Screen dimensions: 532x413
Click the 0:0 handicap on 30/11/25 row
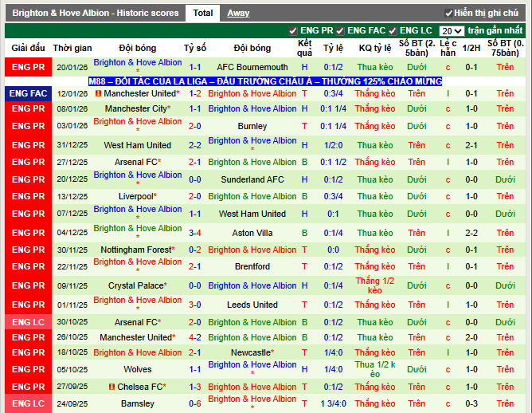333,250
